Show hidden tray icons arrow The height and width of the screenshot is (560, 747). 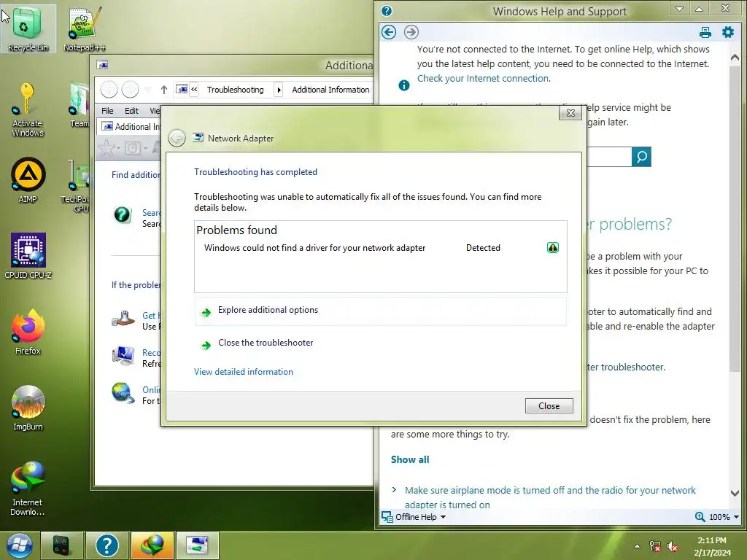click(x=637, y=546)
